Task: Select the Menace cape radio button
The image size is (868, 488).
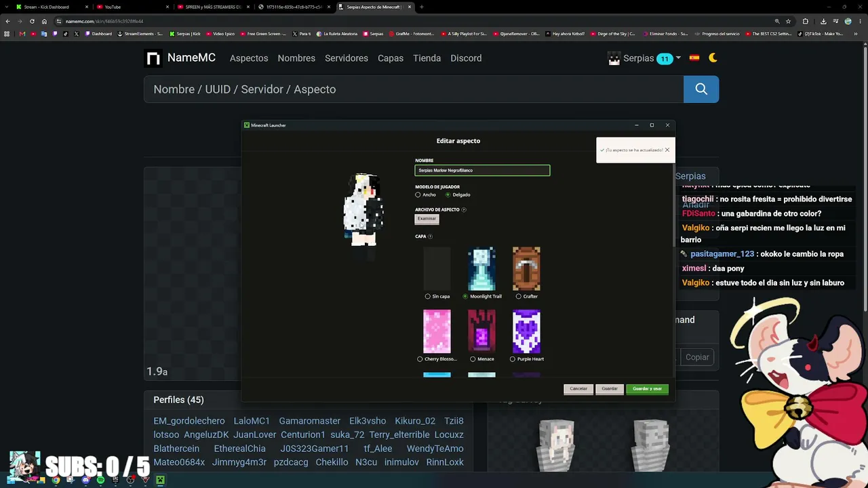Action: (x=473, y=359)
